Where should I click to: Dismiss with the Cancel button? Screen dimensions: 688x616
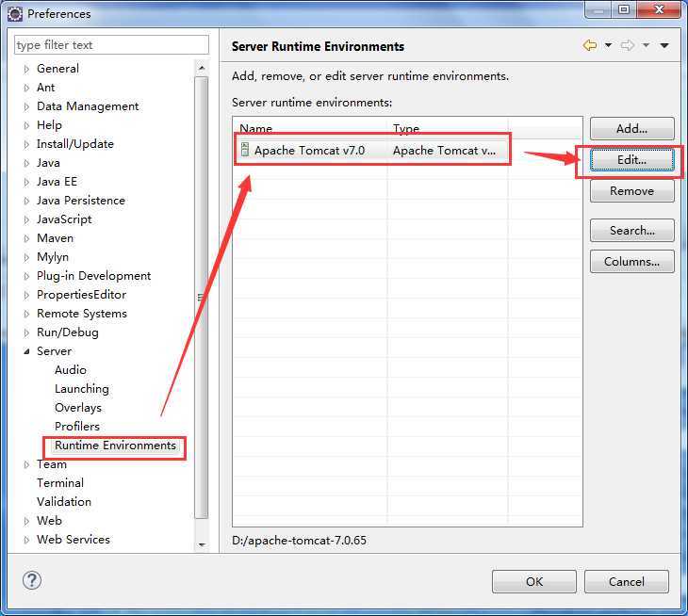coord(627,582)
